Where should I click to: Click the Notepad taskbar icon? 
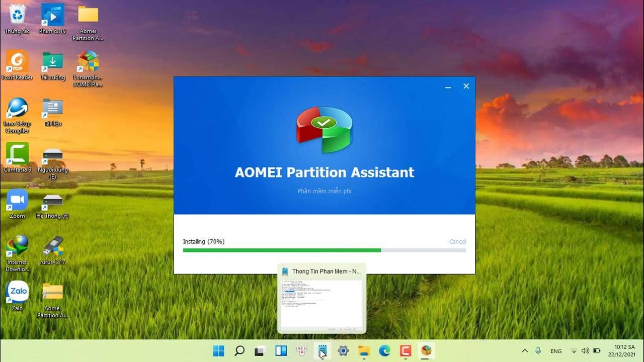click(323, 351)
